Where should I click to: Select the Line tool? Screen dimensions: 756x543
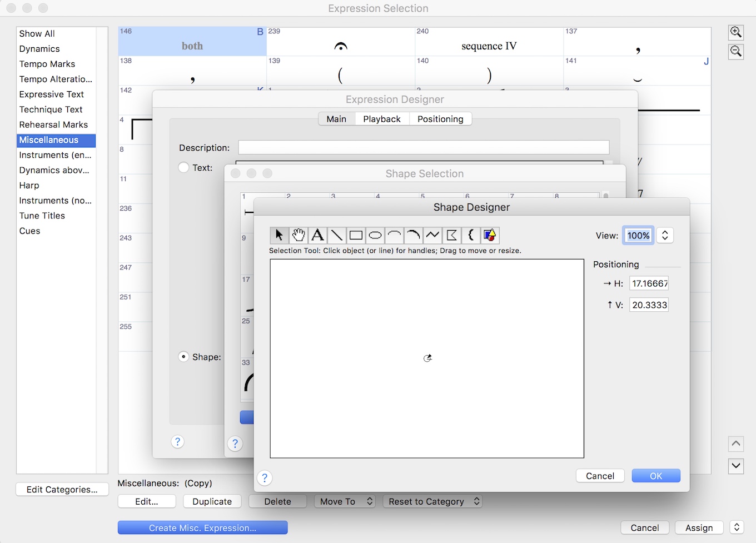[x=337, y=235]
